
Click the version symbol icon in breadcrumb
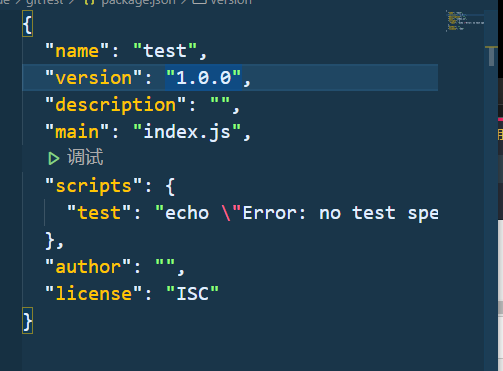tap(200, 2)
